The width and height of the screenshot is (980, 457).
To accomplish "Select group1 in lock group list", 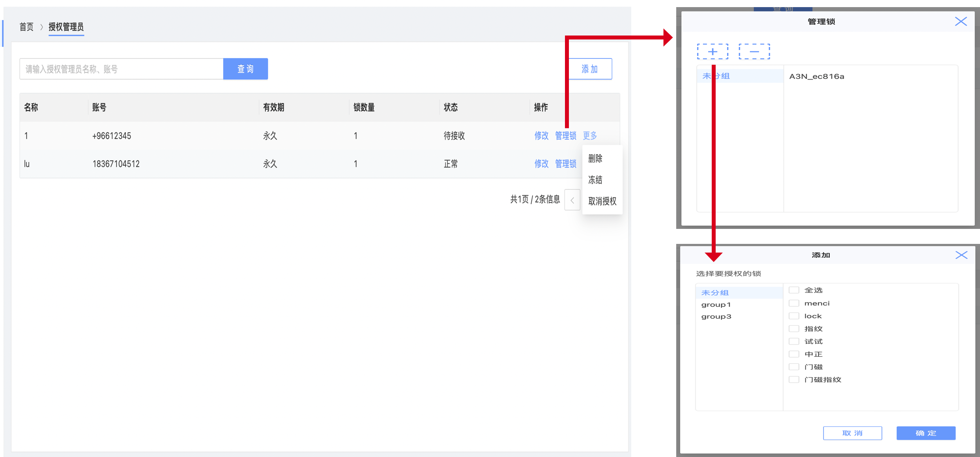I will click(x=716, y=305).
